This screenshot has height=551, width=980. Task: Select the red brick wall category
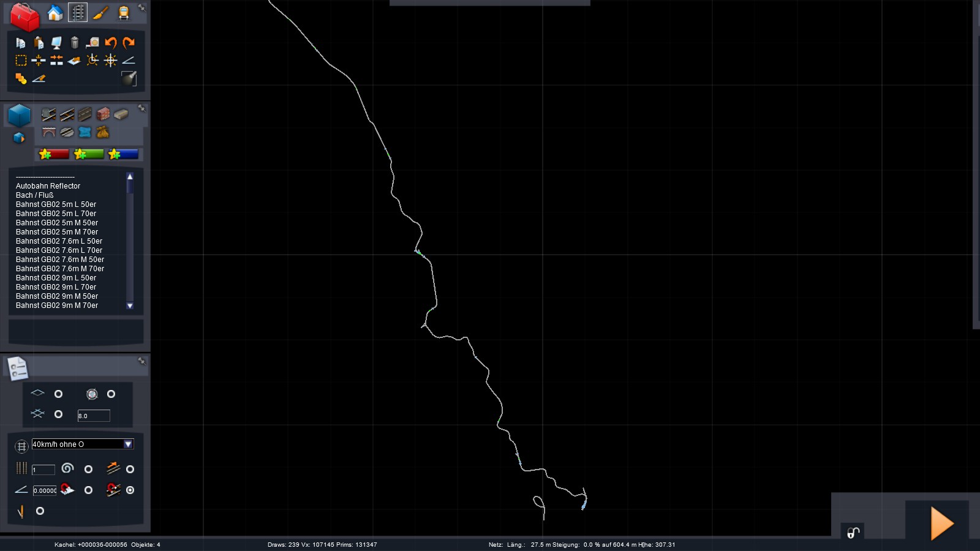coord(103,114)
